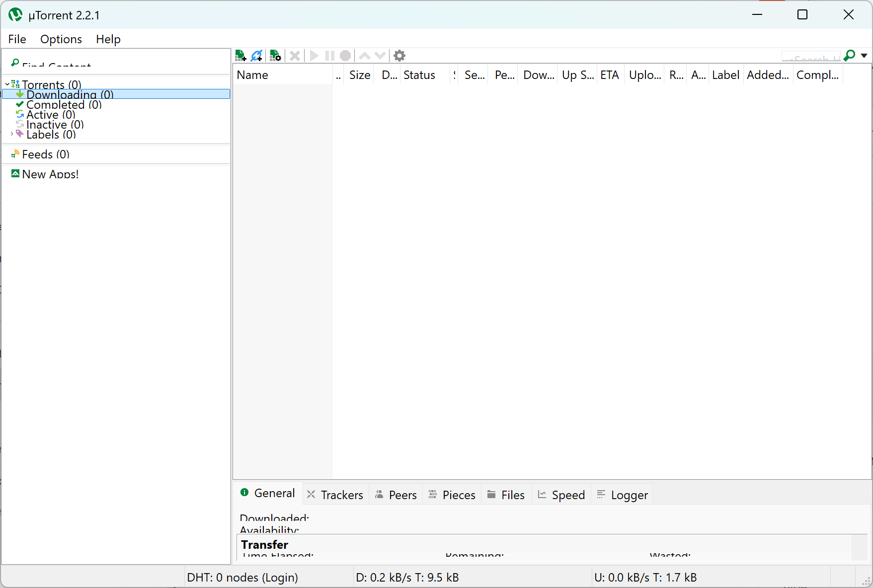Viewport: 873px width, 588px height.
Task: Click the green search magnifier icon
Action: tap(850, 56)
